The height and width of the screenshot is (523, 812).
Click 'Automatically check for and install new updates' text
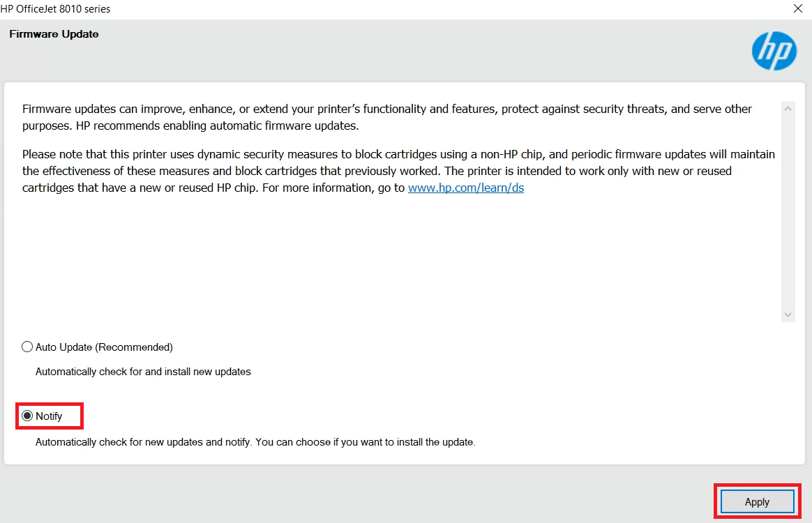click(x=143, y=372)
